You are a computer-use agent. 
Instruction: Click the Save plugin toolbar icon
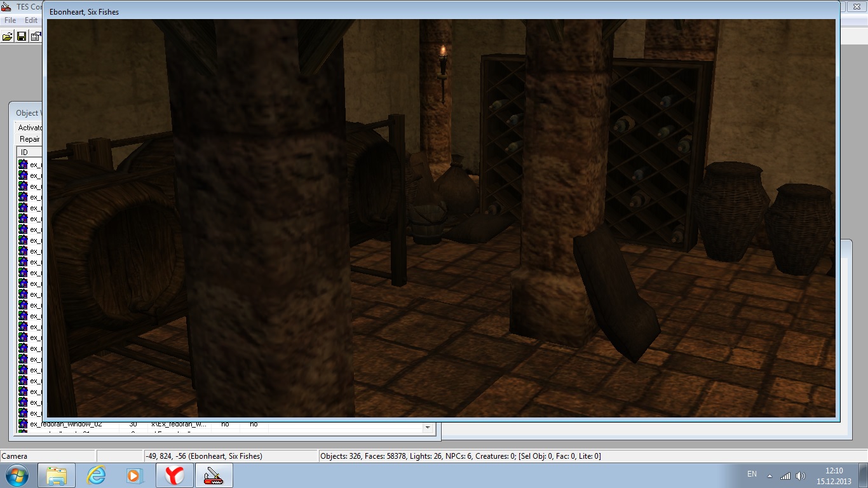(22, 36)
